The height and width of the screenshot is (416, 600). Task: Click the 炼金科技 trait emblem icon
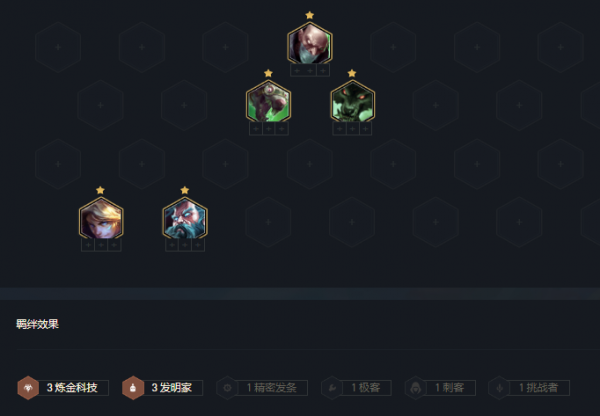pos(28,388)
